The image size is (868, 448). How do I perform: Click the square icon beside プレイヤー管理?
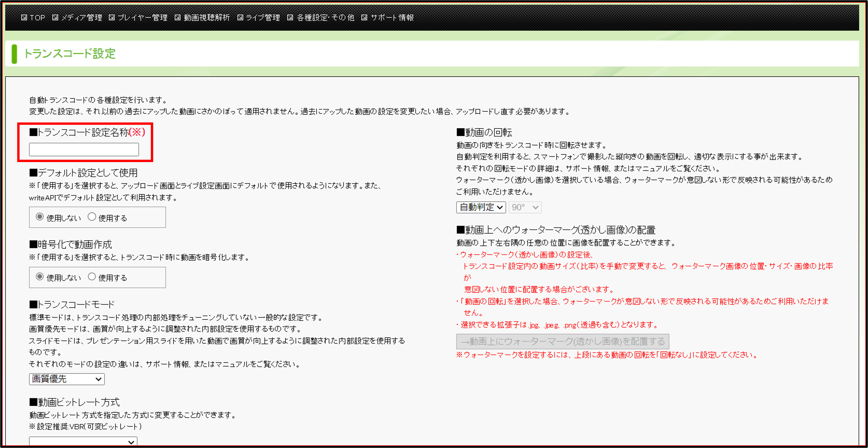[112, 17]
